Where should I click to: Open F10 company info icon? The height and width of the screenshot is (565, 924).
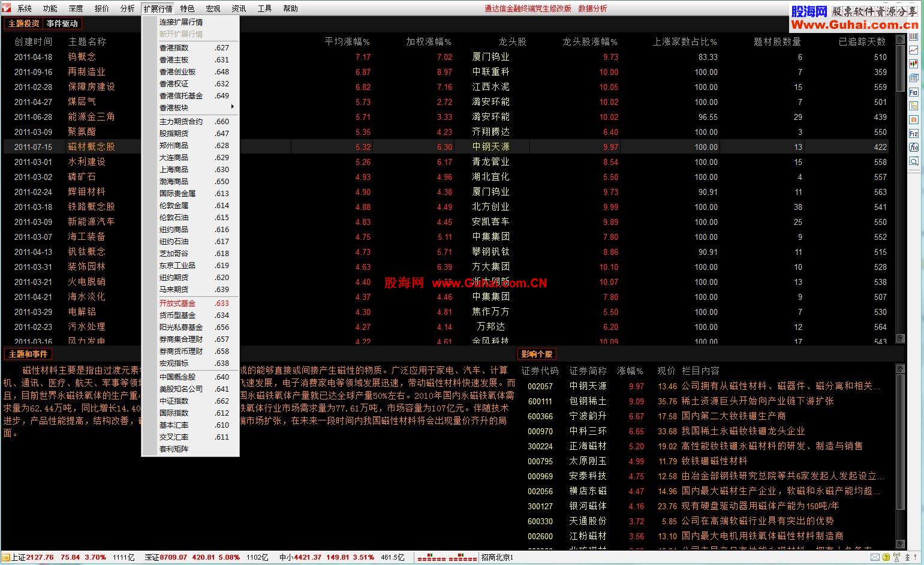pos(914,92)
